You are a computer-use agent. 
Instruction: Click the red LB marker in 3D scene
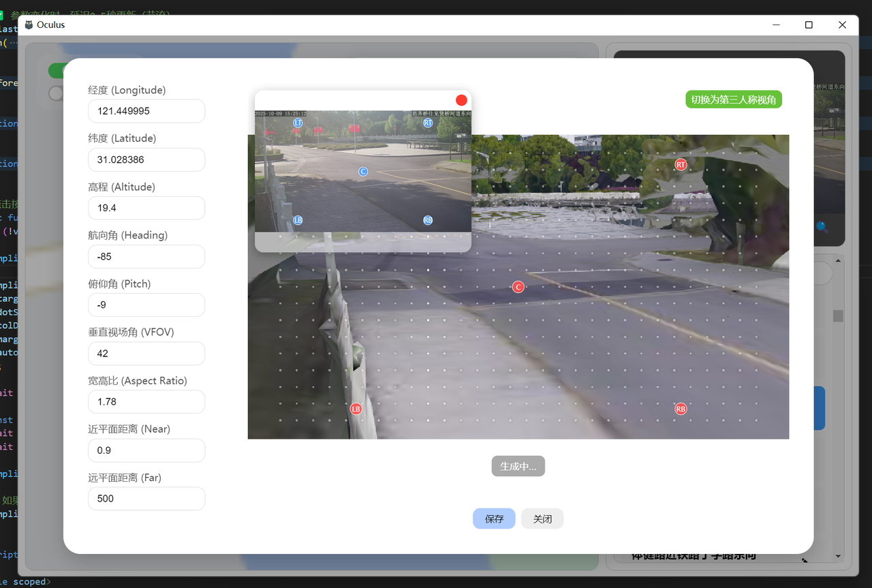coord(356,409)
